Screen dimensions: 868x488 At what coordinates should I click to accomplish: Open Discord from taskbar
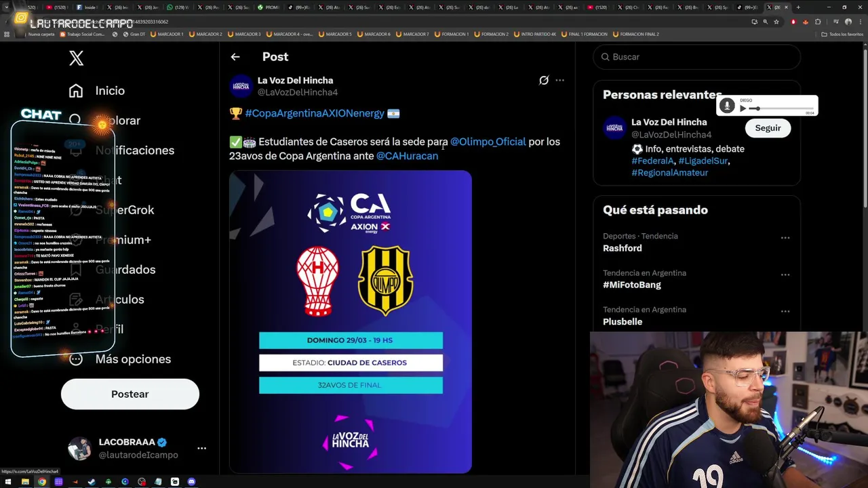click(191, 482)
